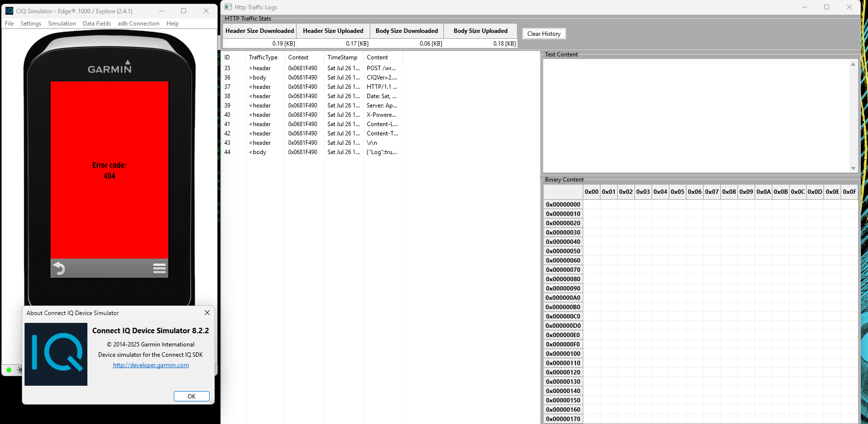The image size is (868, 424).
Task: Tap the hamburger menu icon on device screen
Action: click(x=160, y=268)
